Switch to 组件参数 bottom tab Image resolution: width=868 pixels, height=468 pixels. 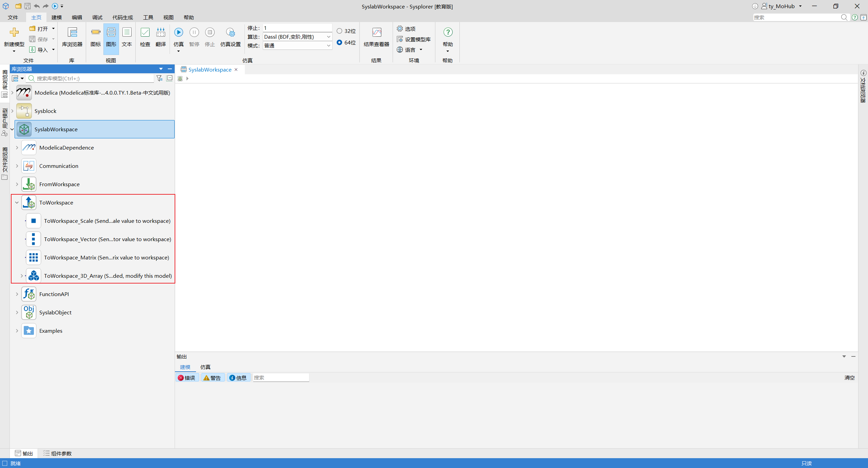tap(57, 453)
